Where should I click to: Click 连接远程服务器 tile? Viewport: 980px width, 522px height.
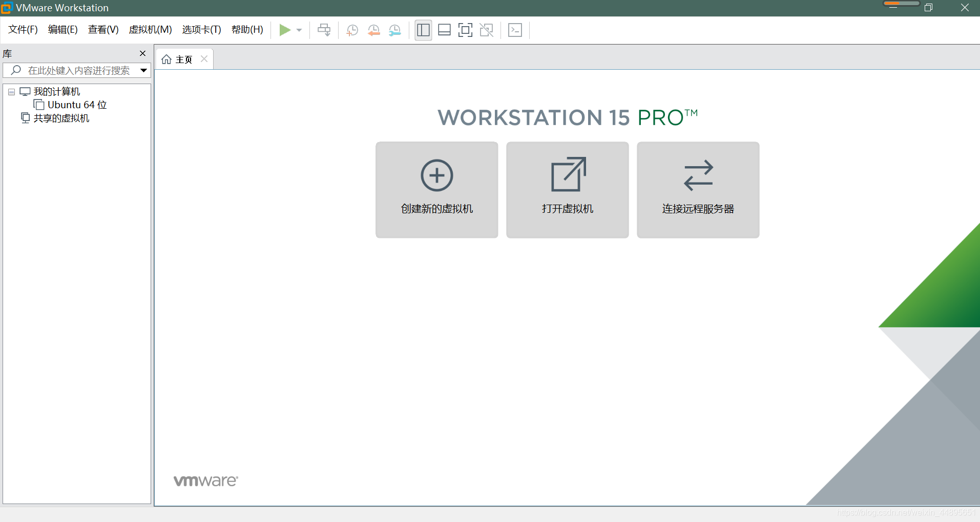(698, 190)
